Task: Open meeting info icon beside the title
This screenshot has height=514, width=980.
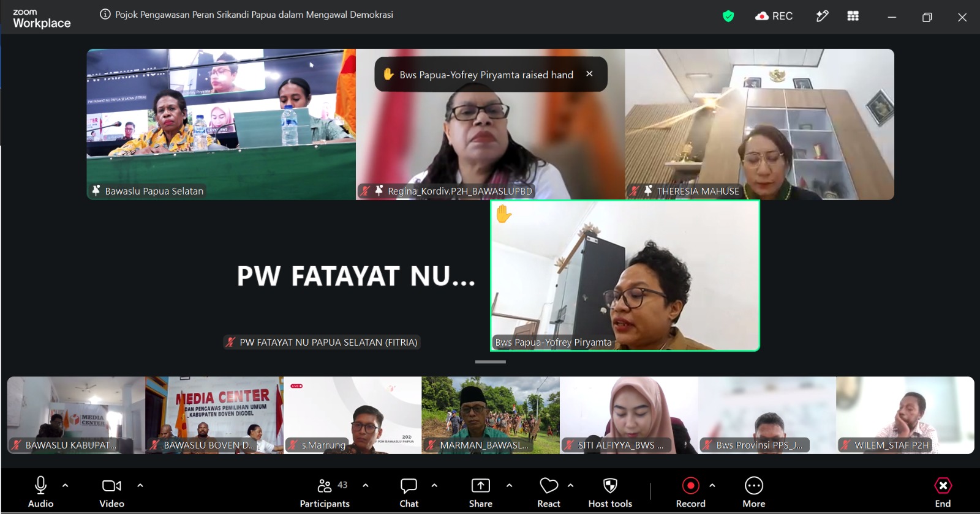Action: click(105, 15)
